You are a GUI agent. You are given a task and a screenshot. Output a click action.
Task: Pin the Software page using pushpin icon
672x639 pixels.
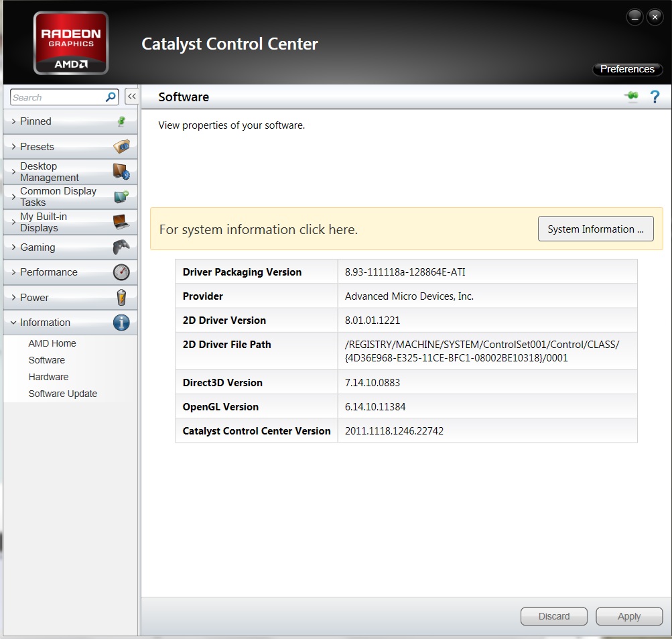631,96
